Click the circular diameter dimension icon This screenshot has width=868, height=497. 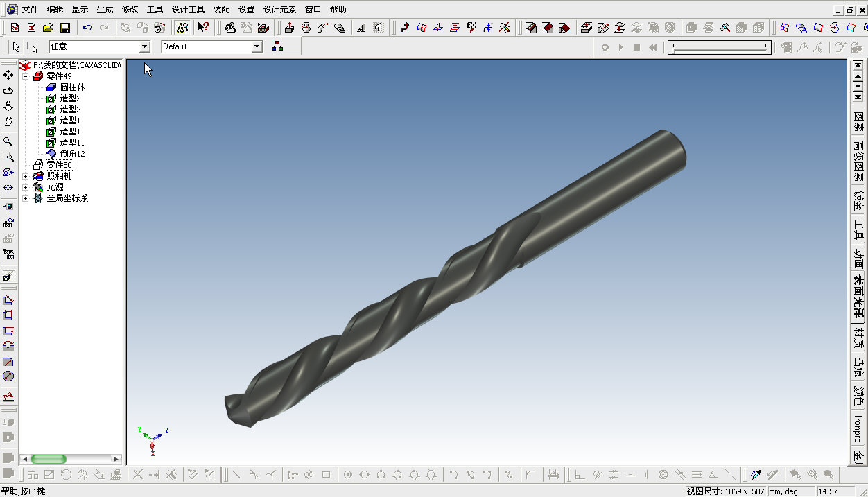(x=8, y=376)
